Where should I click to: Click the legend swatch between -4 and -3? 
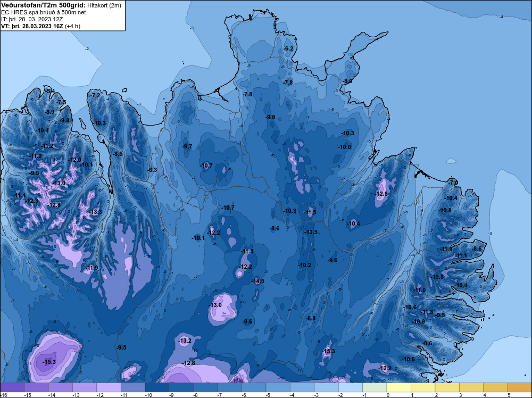pos(302,387)
